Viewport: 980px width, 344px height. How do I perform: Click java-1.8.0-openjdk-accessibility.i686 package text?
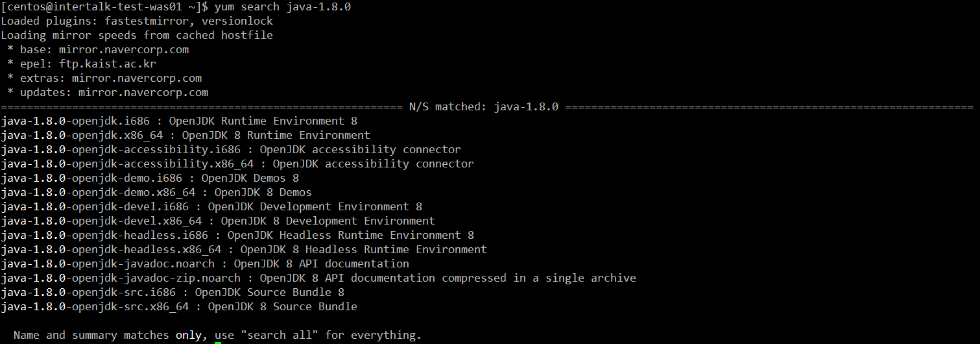pyautogui.click(x=121, y=150)
